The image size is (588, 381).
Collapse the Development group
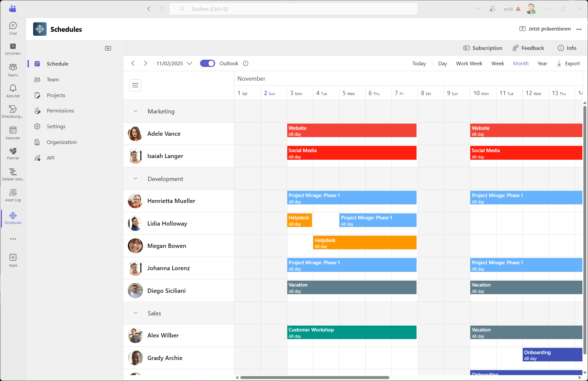pyautogui.click(x=135, y=179)
